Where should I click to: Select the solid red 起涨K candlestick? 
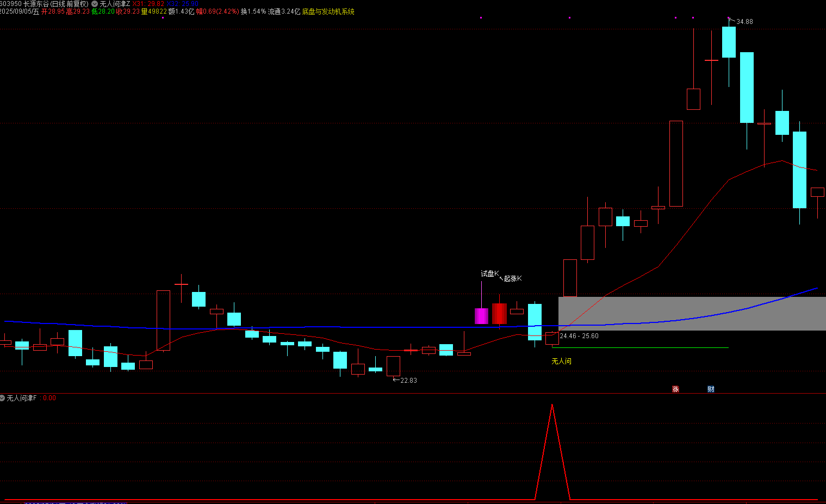click(x=499, y=314)
